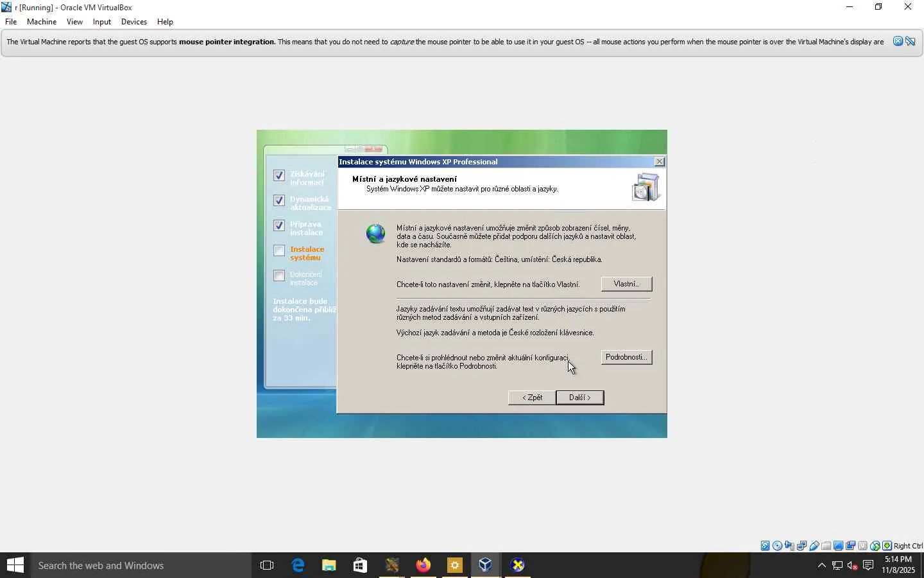Click the optical disc status icon

777,546
